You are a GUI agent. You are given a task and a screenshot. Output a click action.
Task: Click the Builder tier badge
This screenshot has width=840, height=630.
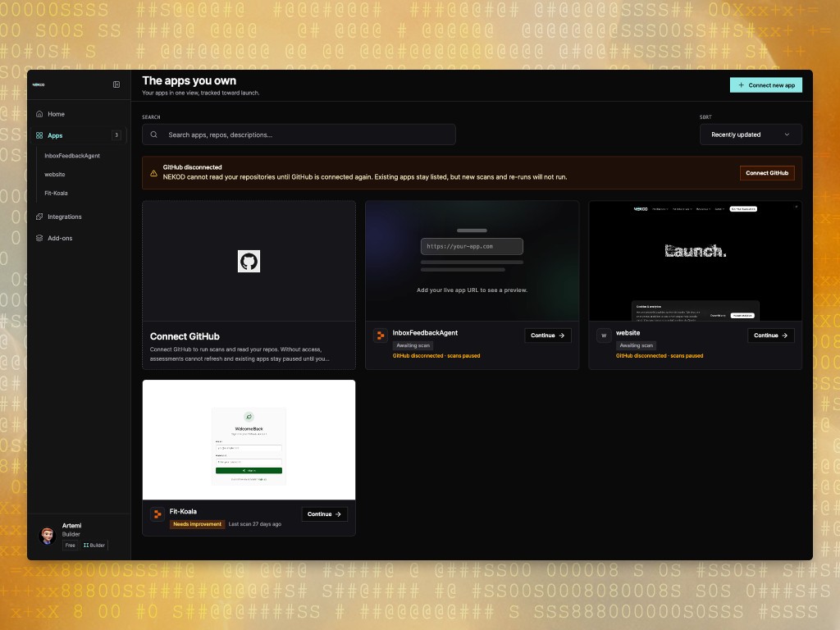[94, 546]
